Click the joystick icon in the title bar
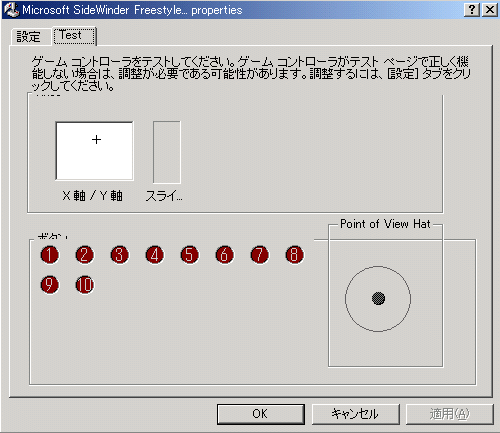This screenshot has width=500, height=433. (11, 10)
